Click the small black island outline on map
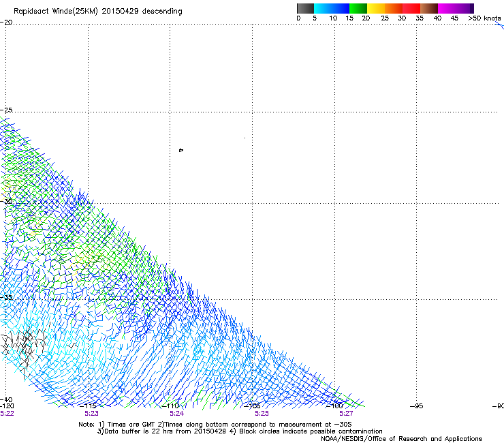504x443 pixels. tap(181, 150)
